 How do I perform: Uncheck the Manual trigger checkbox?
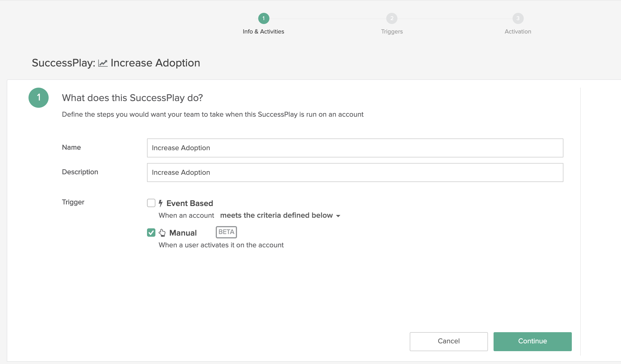click(151, 233)
